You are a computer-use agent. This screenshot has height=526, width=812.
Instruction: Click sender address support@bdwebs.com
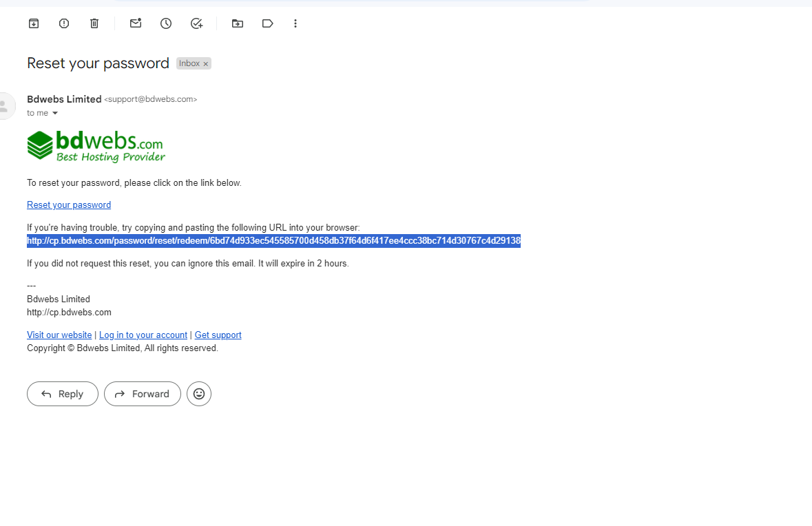point(151,99)
